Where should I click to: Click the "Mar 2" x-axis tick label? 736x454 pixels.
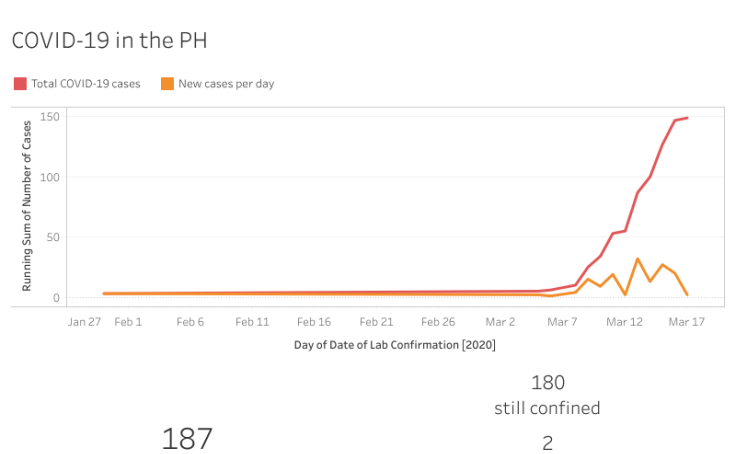[500, 322]
